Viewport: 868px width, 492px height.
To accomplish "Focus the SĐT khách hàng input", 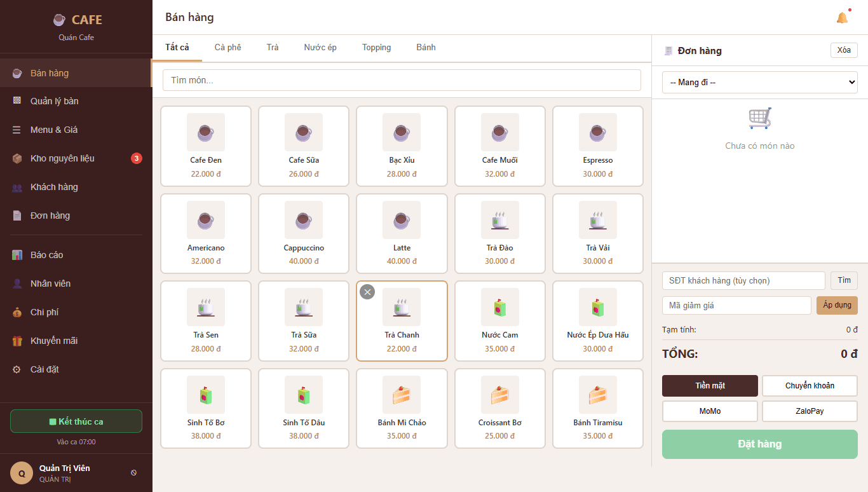I will [x=743, y=280].
